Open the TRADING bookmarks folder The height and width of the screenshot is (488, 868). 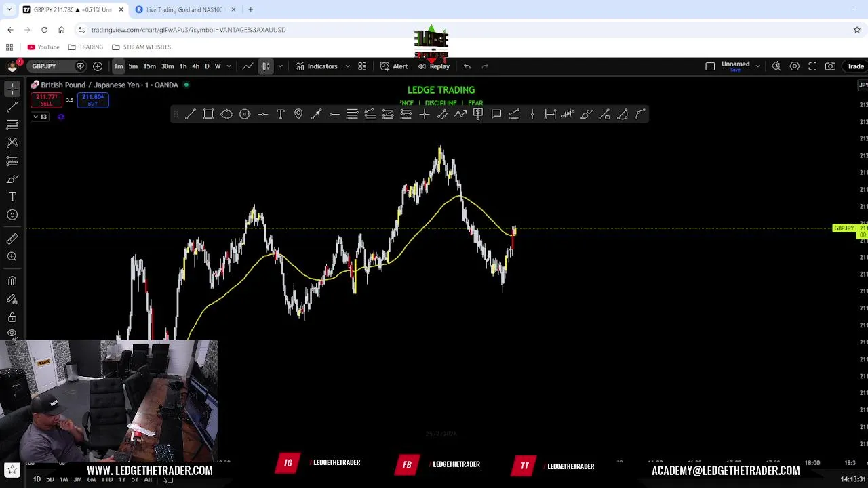pyautogui.click(x=85, y=47)
